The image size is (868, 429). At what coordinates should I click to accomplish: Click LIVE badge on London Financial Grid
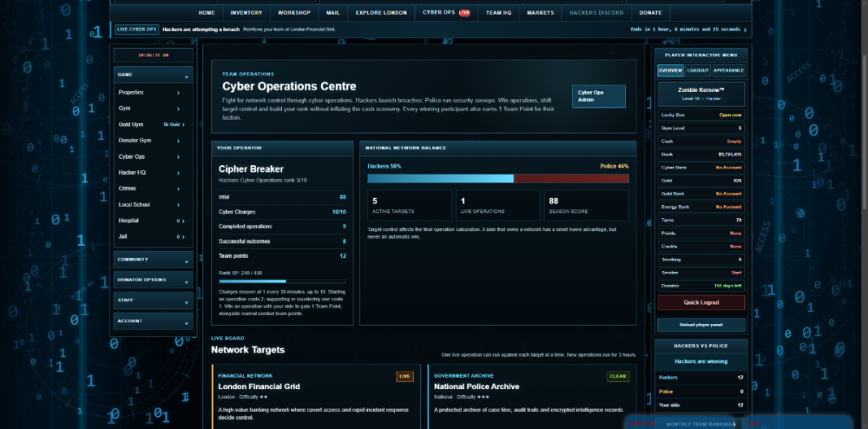(404, 376)
